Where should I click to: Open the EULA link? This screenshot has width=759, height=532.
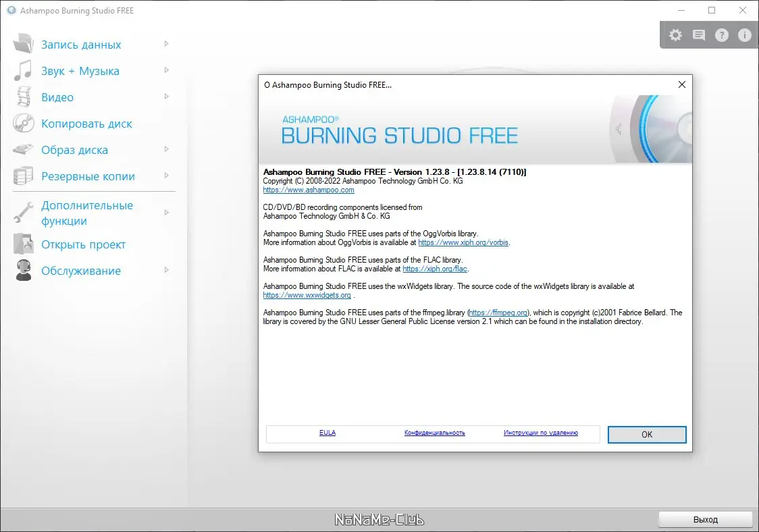(x=328, y=433)
